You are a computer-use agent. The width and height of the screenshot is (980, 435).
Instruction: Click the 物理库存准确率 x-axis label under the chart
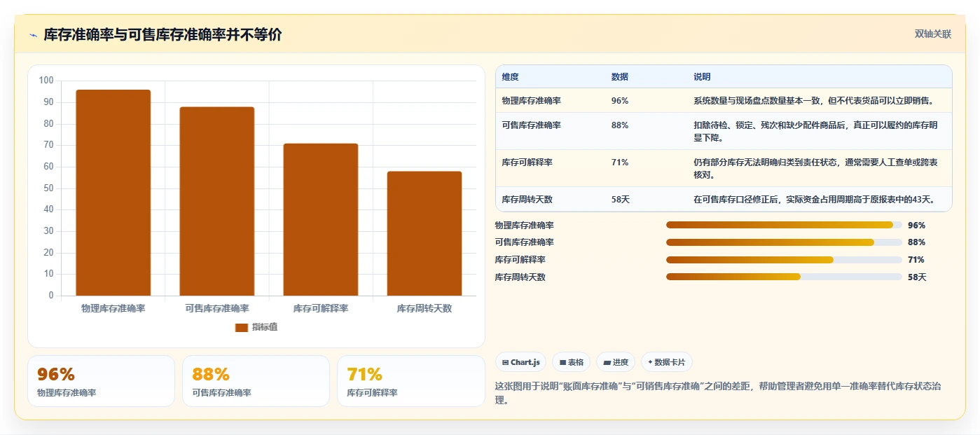pos(113,308)
